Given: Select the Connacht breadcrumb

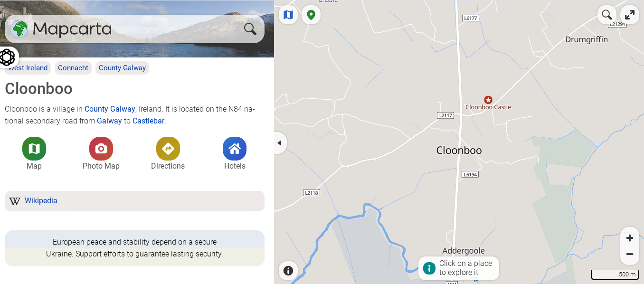Looking at the screenshot, I should tap(73, 68).
